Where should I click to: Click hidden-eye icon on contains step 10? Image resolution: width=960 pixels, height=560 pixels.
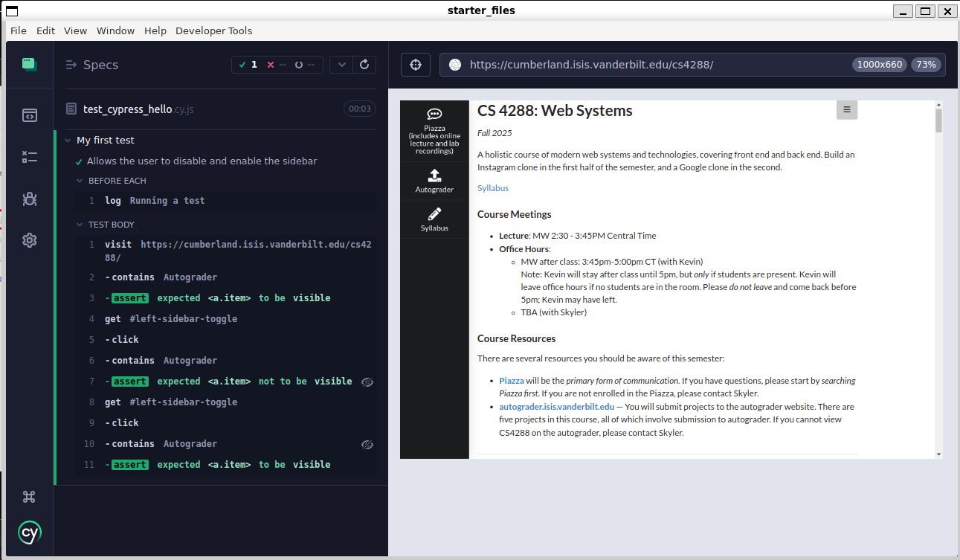[367, 444]
